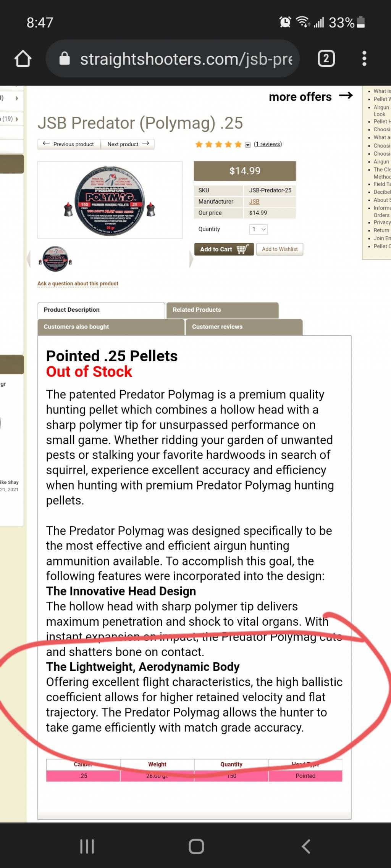Open the Android recent apps button
The height and width of the screenshot is (868, 391).
click(x=87, y=846)
